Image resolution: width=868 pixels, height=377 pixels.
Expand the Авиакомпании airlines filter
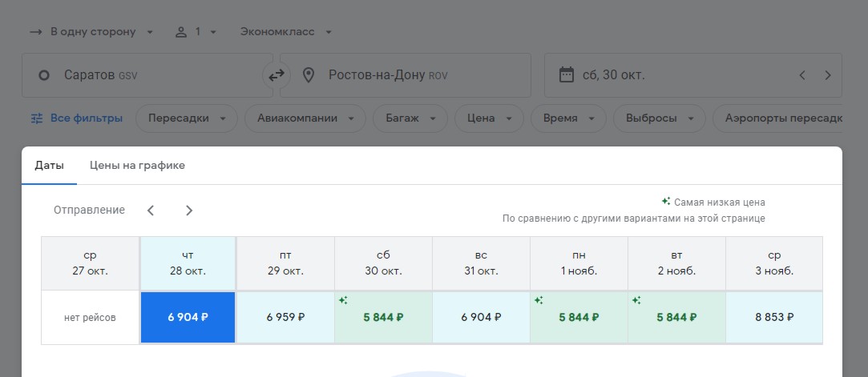tap(305, 118)
